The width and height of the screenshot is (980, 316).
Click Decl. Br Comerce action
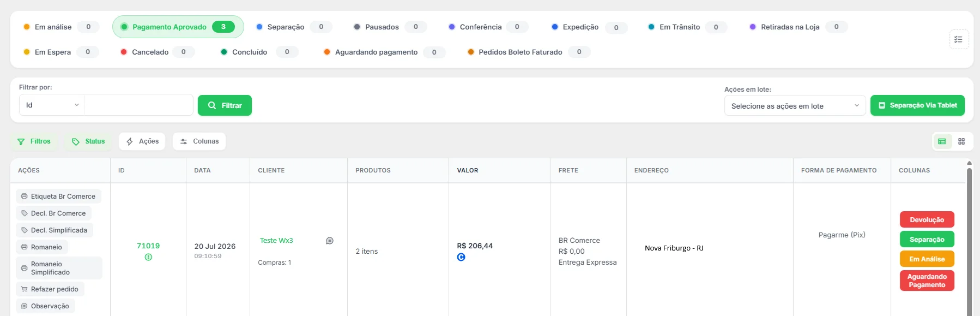(x=53, y=213)
